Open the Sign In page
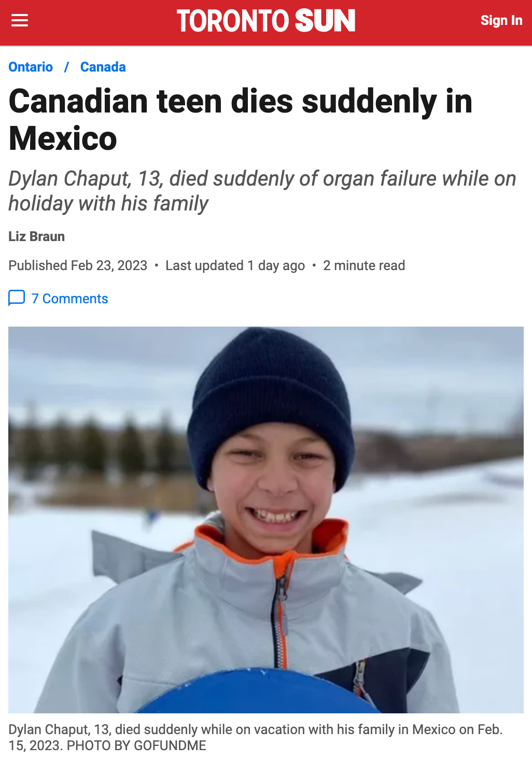 pos(501,20)
